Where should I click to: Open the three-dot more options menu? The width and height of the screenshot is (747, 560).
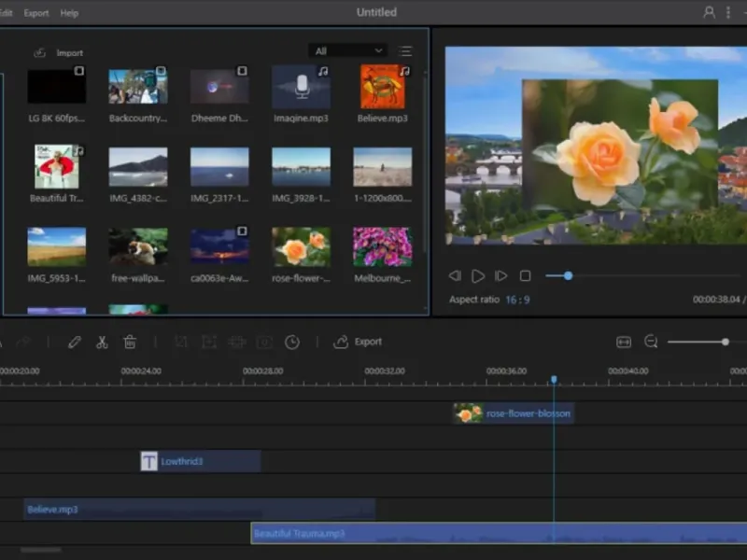coord(729,12)
